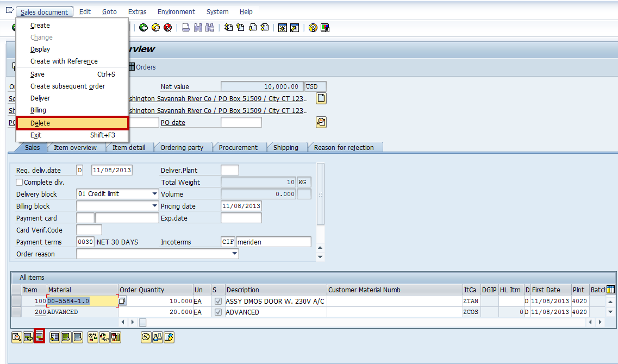The height and width of the screenshot is (364, 618).
Task: Click the red Cancel icon in the toolbar
Action: pyautogui.click(x=167, y=28)
